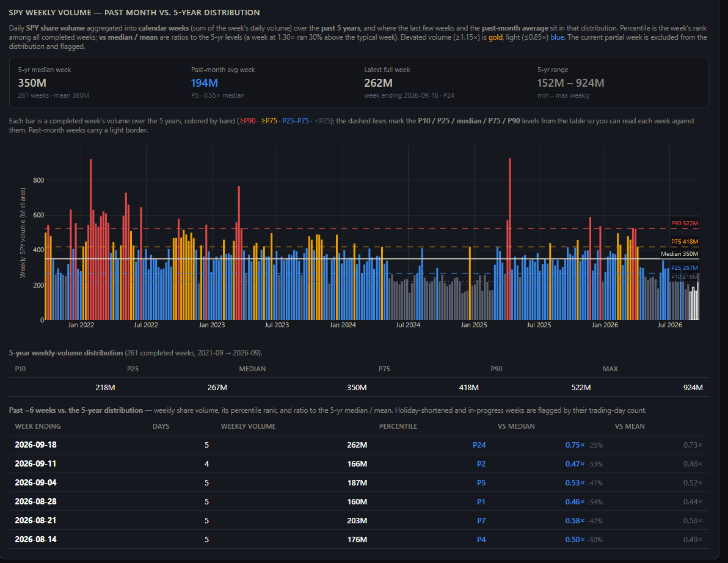Click the 'Jul 2026' x-axis label

669,325
